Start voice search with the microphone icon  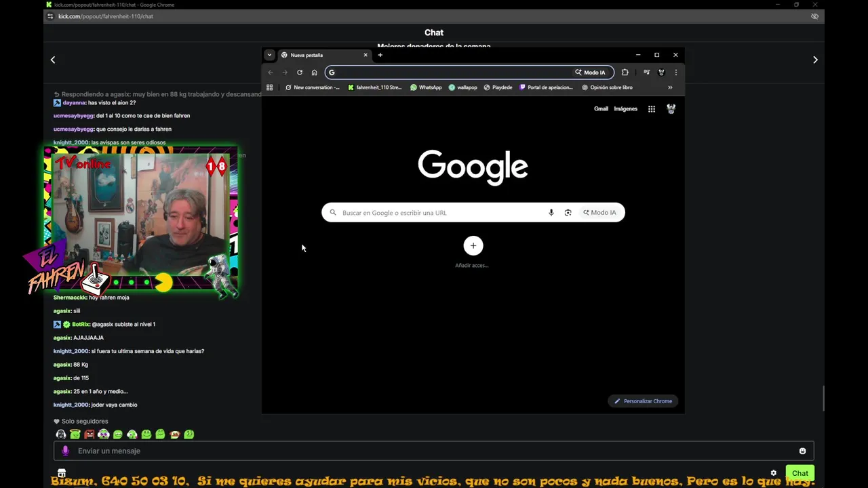point(551,213)
